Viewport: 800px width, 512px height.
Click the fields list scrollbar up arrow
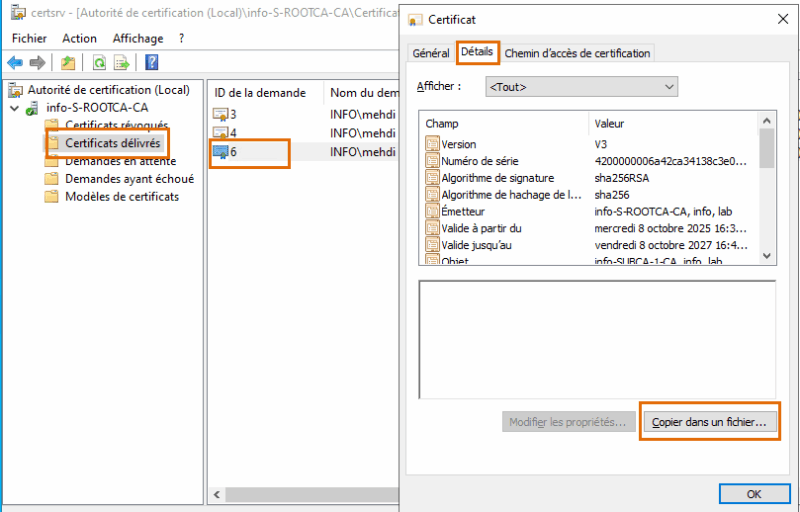[766, 121]
